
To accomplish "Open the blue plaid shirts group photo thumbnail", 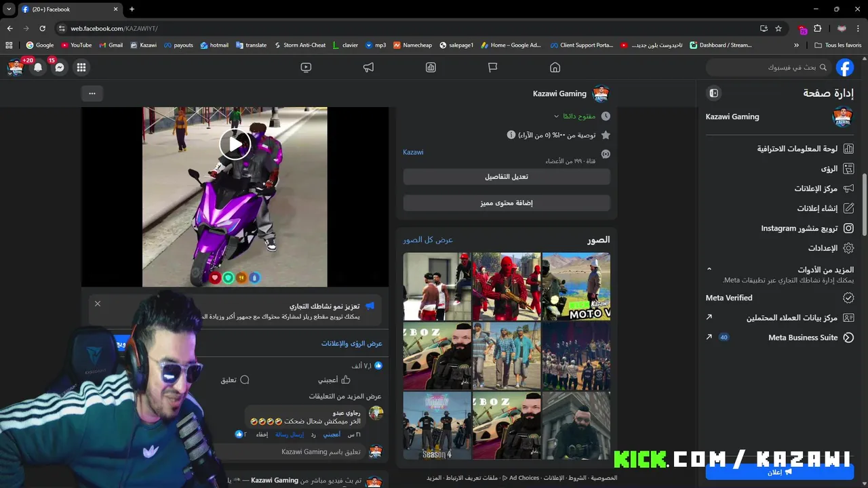I will tap(507, 356).
